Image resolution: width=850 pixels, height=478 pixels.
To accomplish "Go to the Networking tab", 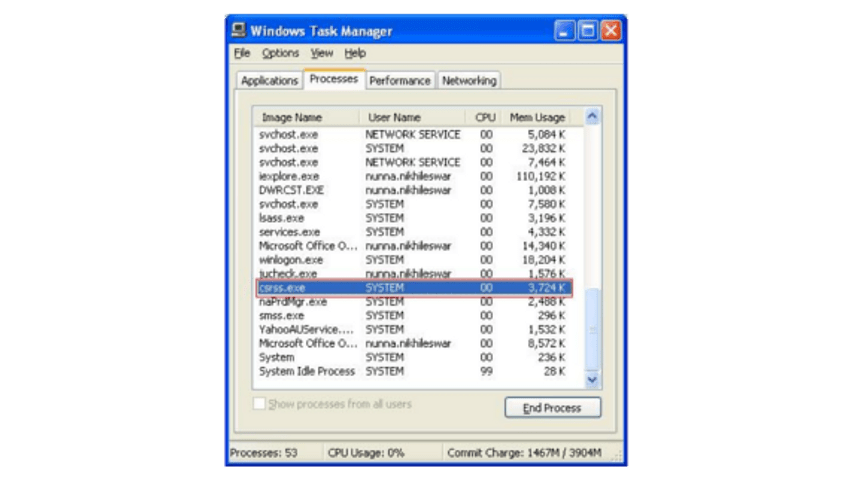I will [x=469, y=81].
